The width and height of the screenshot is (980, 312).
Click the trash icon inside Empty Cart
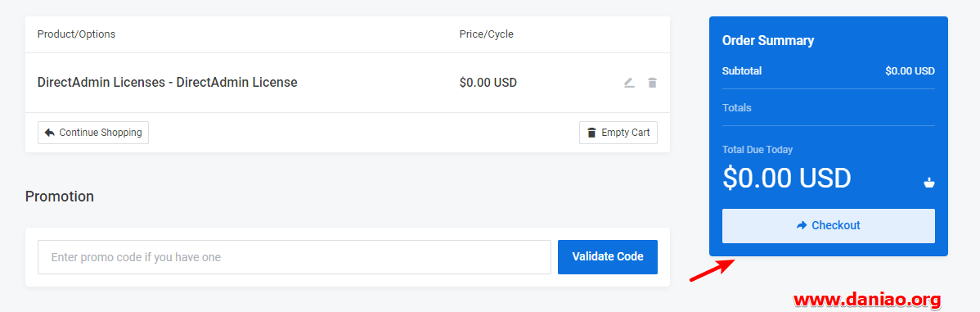(x=591, y=133)
